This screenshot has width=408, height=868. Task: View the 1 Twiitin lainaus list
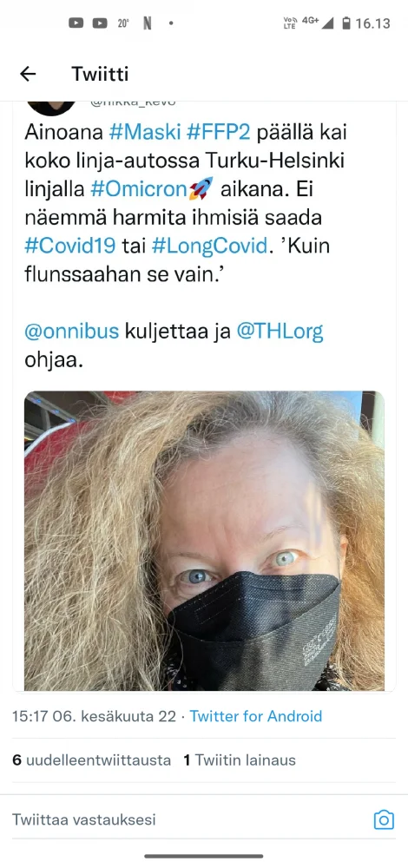(240, 760)
